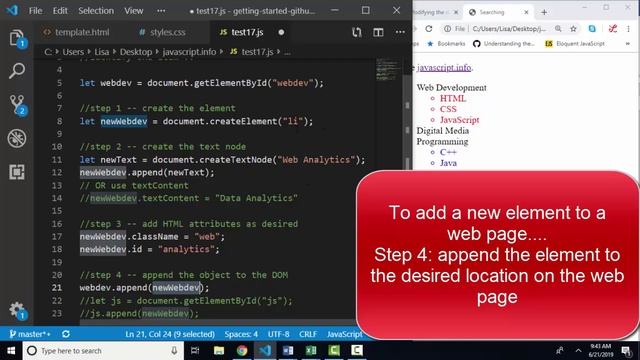
Task: Open the Manage gear in activity bar
Action: pyautogui.click(x=17, y=310)
